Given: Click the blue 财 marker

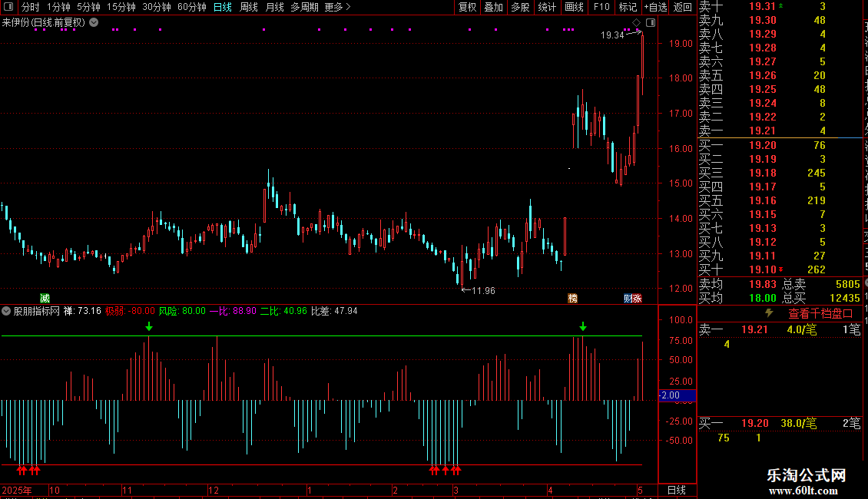Looking at the screenshot, I should pyautogui.click(x=628, y=298).
